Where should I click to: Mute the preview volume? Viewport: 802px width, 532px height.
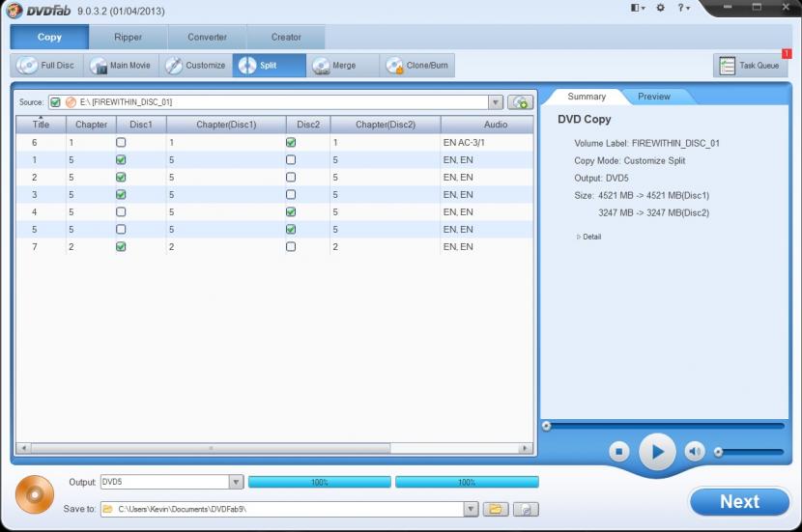pos(695,452)
